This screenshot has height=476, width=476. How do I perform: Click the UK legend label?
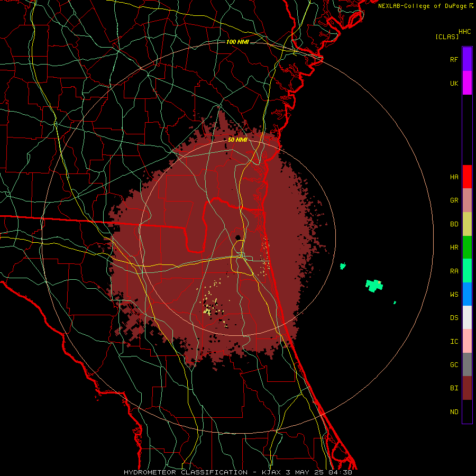(x=454, y=83)
